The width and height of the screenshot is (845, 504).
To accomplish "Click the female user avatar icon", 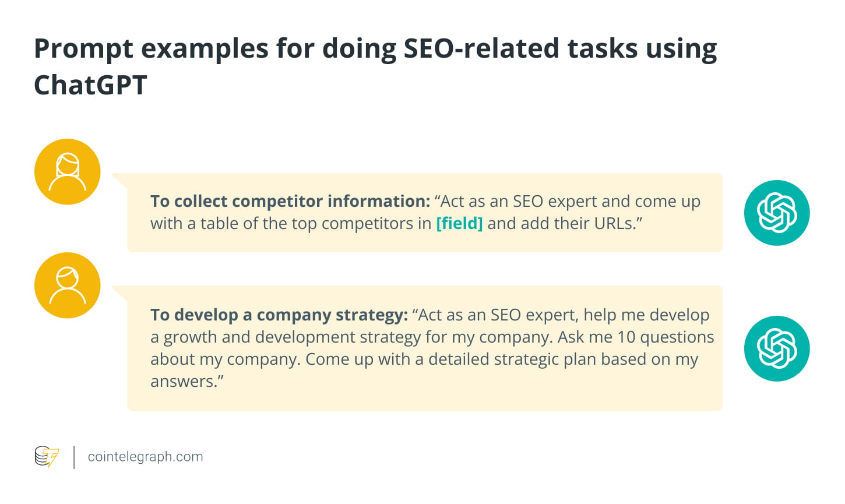I will tap(68, 172).
